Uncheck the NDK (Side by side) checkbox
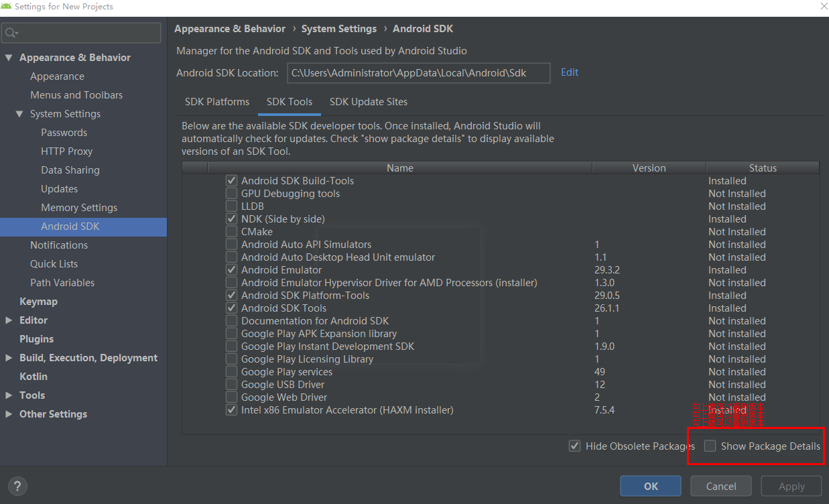Screen dimensions: 829x504 [x=231, y=219]
